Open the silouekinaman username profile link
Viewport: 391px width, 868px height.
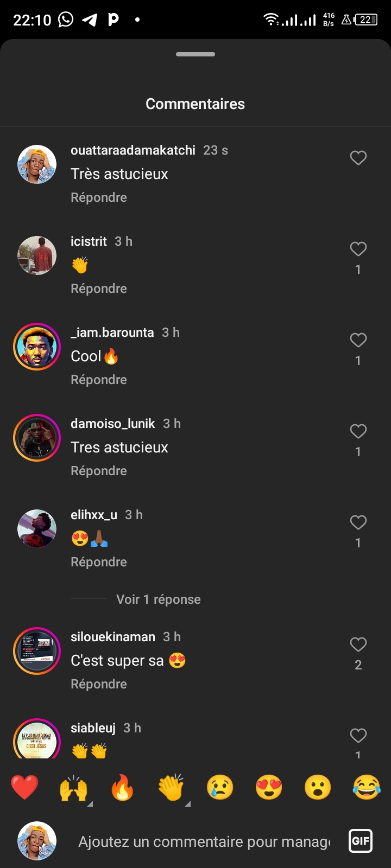[x=113, y=637]
